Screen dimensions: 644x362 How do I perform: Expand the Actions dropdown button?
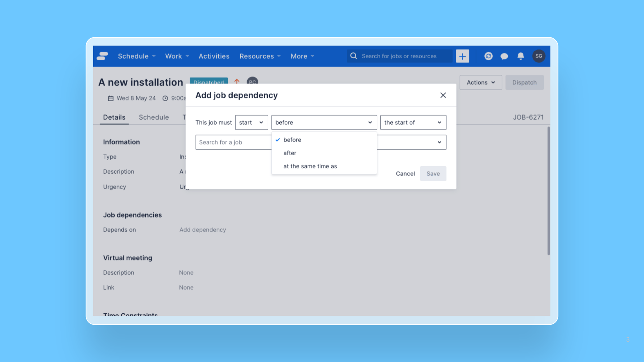(x=481, y=82)
